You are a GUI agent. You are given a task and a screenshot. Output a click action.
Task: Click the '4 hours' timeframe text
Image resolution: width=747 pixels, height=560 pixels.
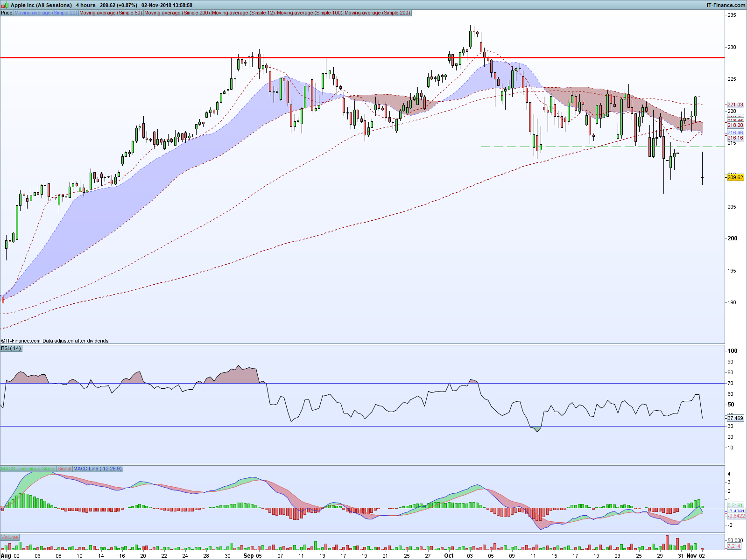click(x=86, y=5)
